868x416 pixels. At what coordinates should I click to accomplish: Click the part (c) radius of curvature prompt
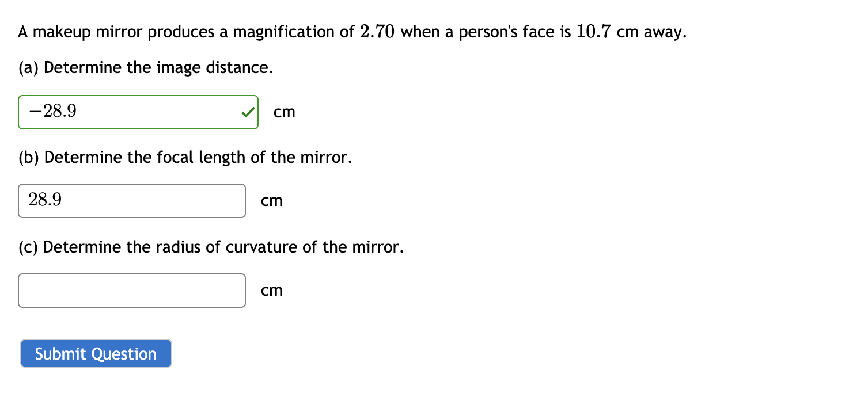click(211, 247)
